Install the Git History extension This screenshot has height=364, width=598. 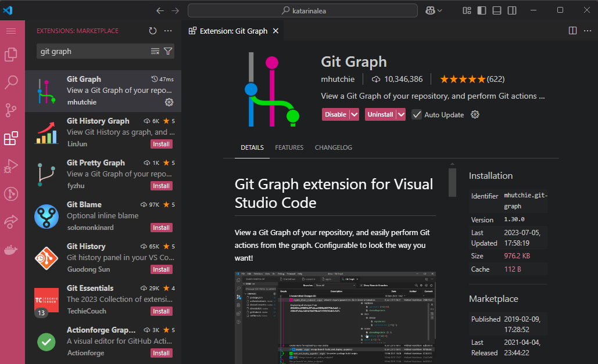[162, 269]
